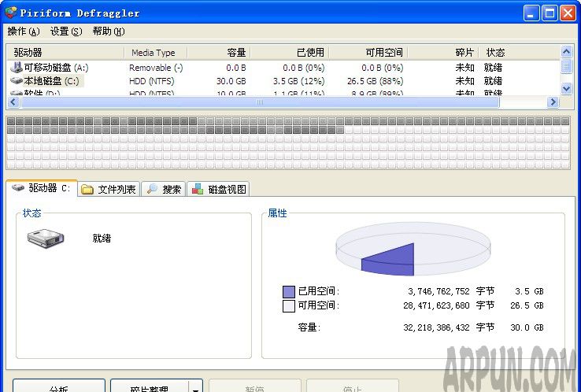Click the 3.5 GB (12%) used cell
This screenshot has width=581, height=392.
click(x=298, y=81)
